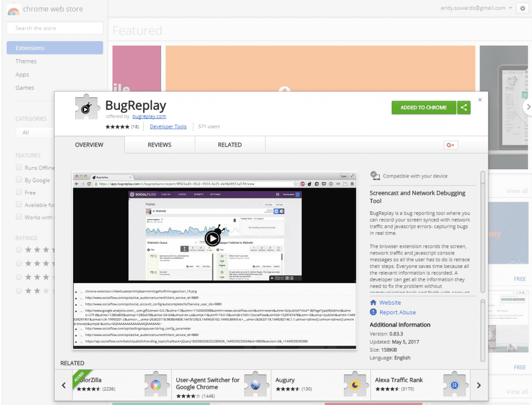The height and width of the screenshot is (405, 532).
Task: Select Extensions in the sidebar
Action: (55, 48)
